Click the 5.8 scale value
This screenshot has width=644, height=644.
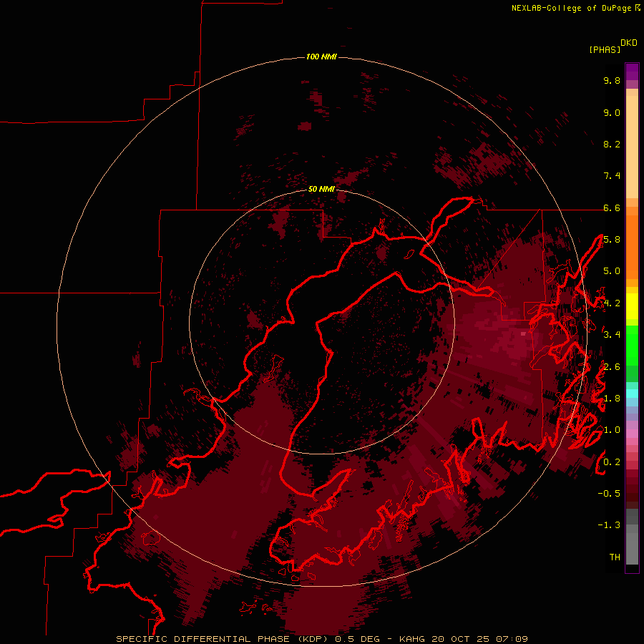612,240
